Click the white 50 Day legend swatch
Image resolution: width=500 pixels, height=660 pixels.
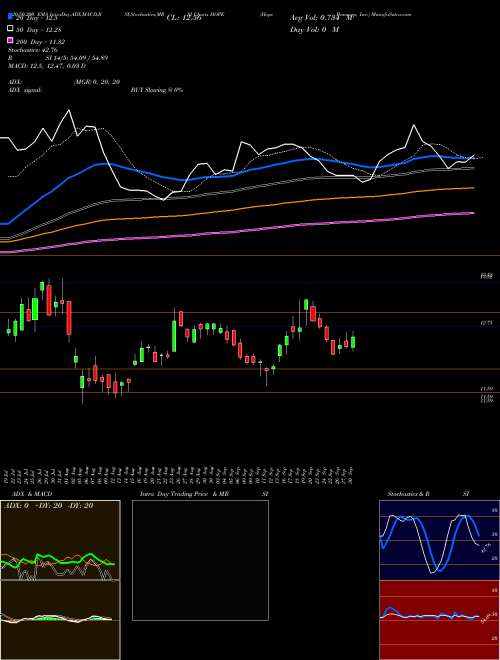11,29
